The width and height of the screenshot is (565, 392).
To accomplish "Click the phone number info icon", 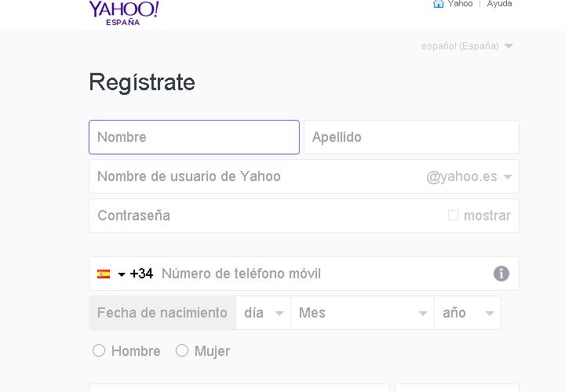I will point(501,274).
